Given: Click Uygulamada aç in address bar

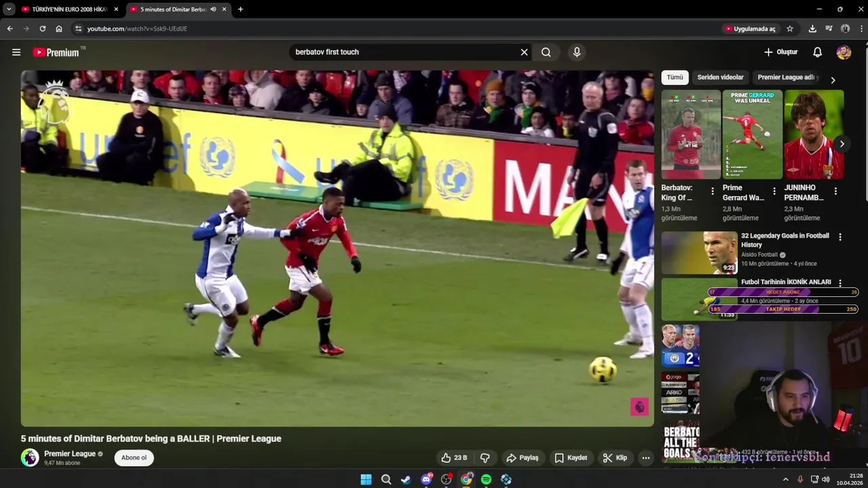Looking at the screenshot, I should pyautogui.click(x=749, y=28).
